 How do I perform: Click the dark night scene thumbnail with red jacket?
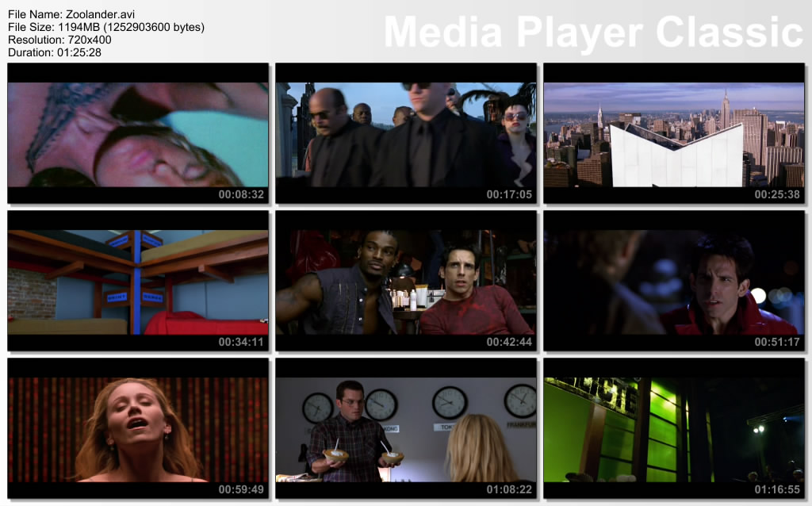coord(673,282)
